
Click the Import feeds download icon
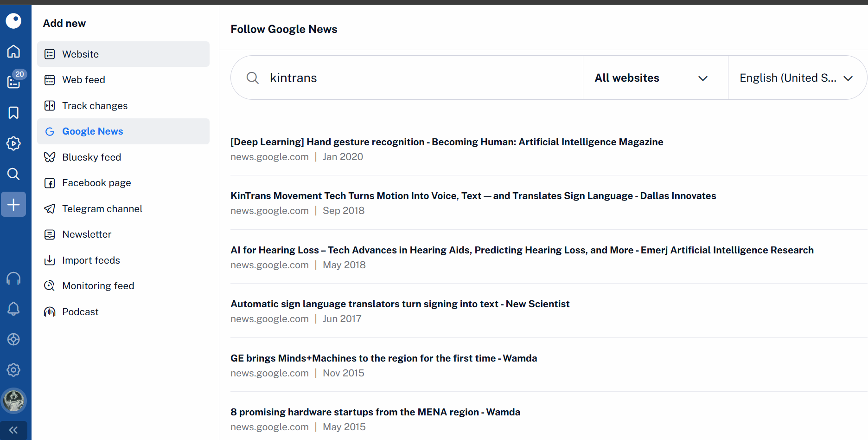[50, 260]
